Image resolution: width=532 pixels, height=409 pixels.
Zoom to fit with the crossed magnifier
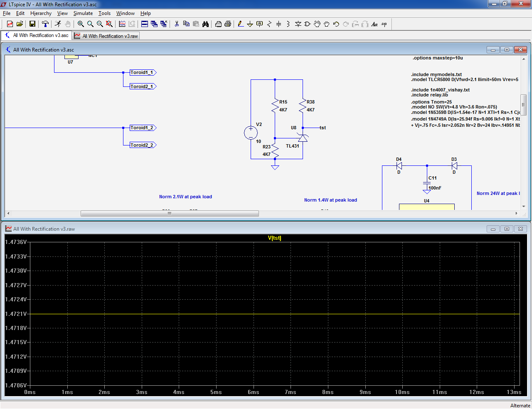(109, 24)
